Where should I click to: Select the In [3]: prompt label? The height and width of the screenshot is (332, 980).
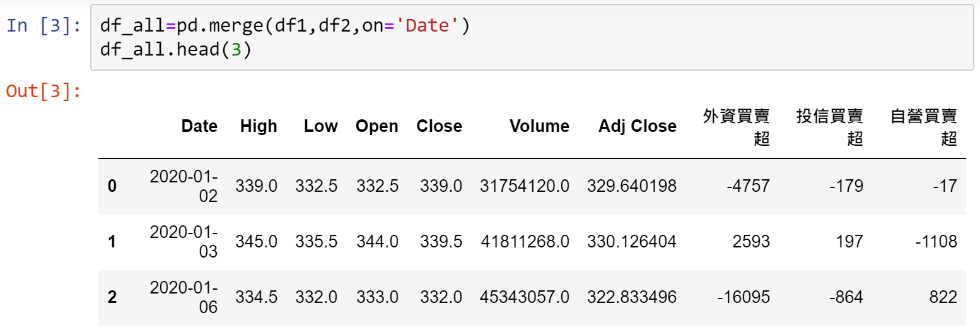pyautogui.click(x=44, y=27)
